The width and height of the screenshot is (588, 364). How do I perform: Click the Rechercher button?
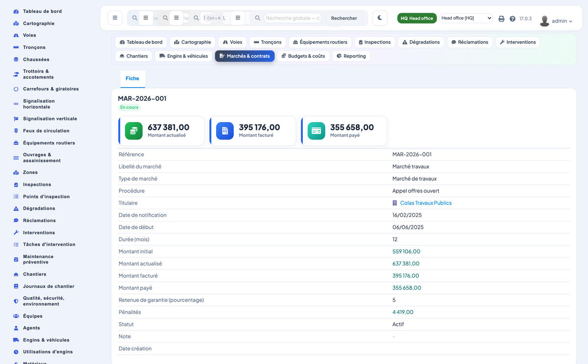pos(344,18)
